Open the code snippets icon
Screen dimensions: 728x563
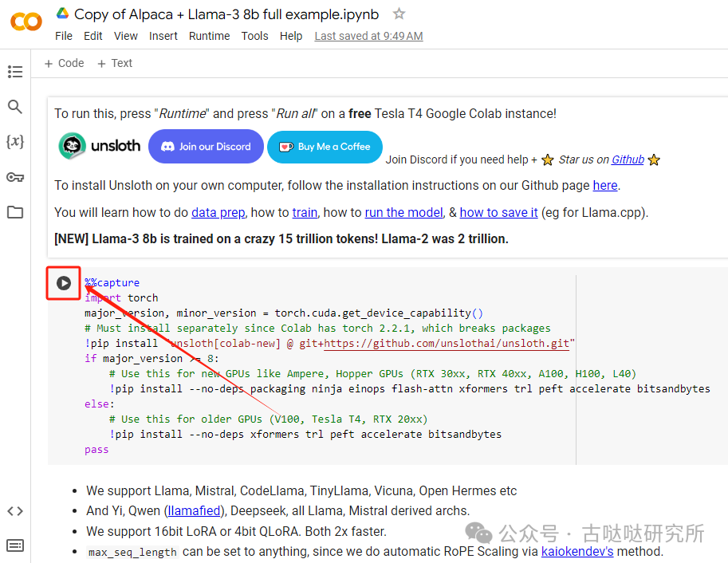click(15, 511)
